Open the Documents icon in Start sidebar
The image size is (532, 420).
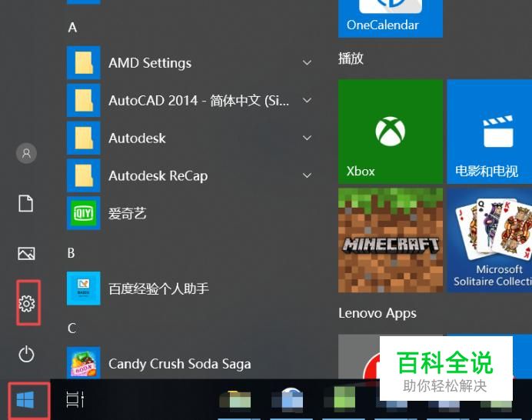(26, 203)
